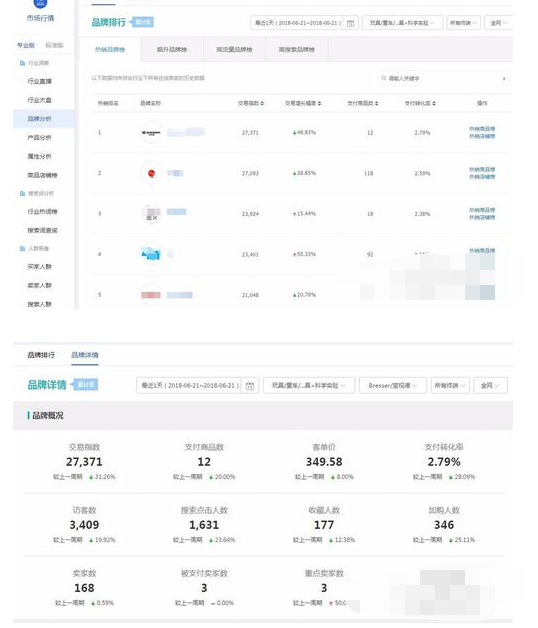Open 产品分析 in the sidebar
Screen dimensions: 538x628
[x=39, y=137]
